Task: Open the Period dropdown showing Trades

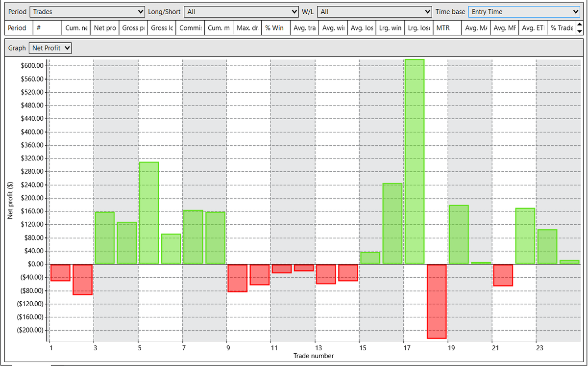Action: (x=87, y=12)
